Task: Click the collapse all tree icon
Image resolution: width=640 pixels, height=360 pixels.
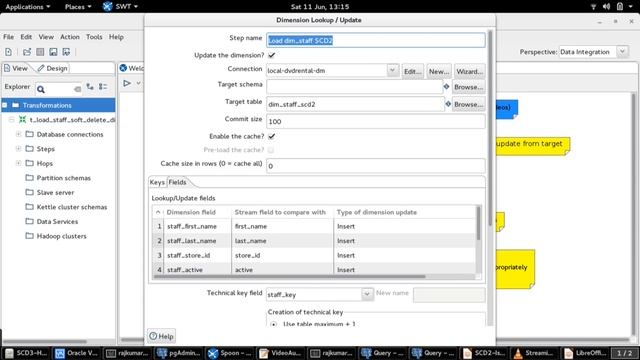Action: click(x=103, y=87)
